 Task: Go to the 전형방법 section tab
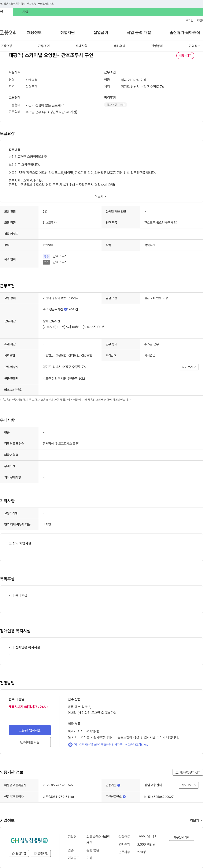tap(157, 46)
